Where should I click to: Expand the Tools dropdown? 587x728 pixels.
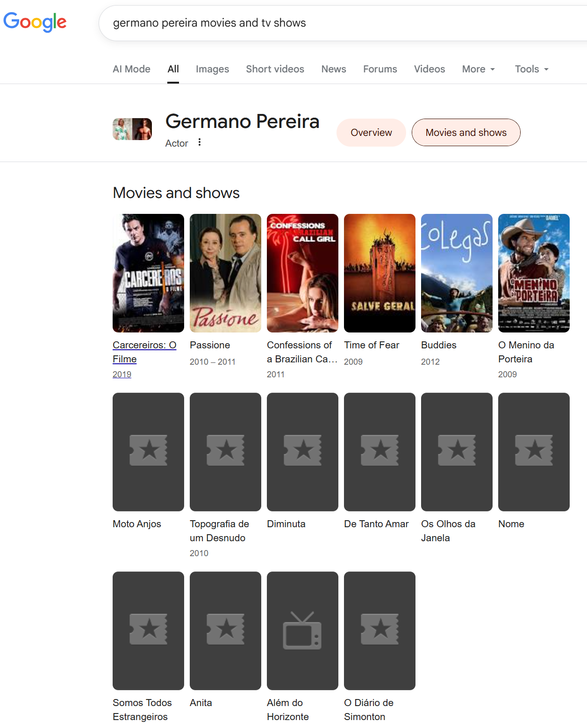532,69
